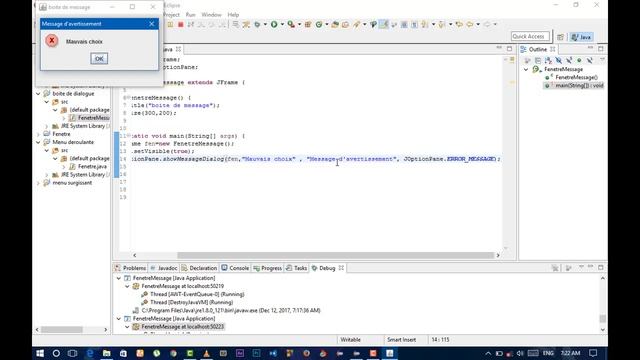Click the Back navigation arrow icon
The height and width of the screenshot is (360, 640).
click(x=470, y=24)
